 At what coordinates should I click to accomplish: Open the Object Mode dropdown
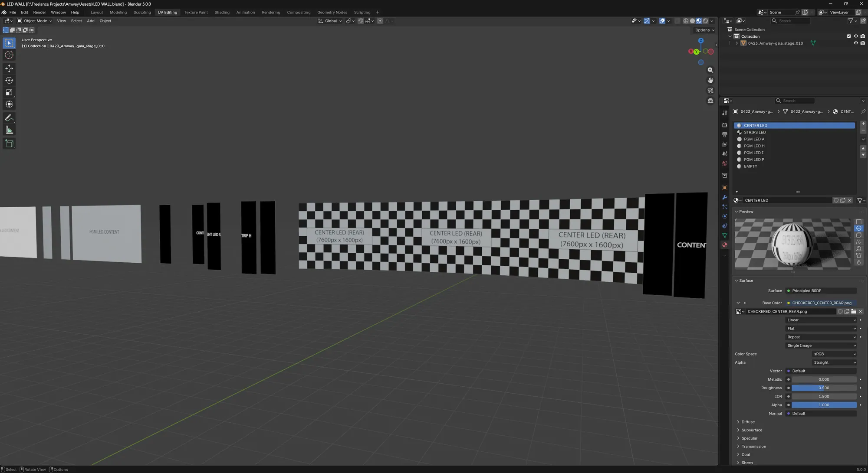pyautogui.click(x=35, y=21)
